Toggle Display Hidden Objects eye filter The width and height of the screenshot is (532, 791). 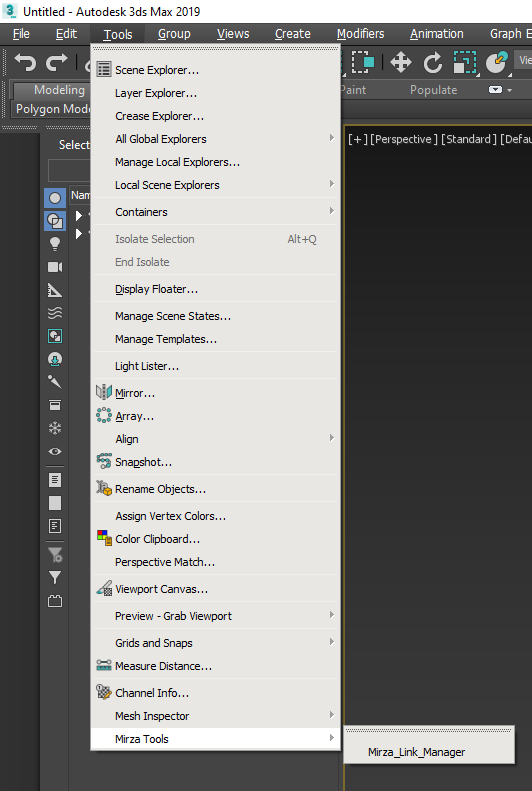click(x=55, y=451)
